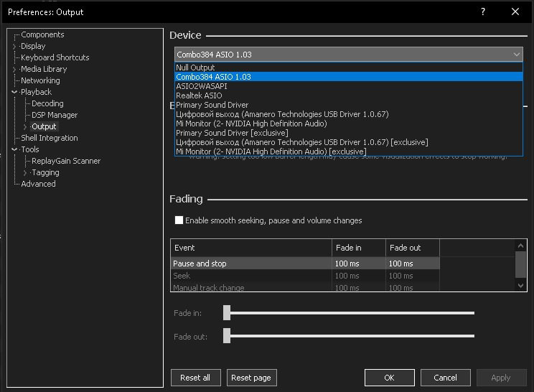This screenshot has width=534, height=392.
Task: Open the DSP Manager preferences page
Action: [55, 115]
